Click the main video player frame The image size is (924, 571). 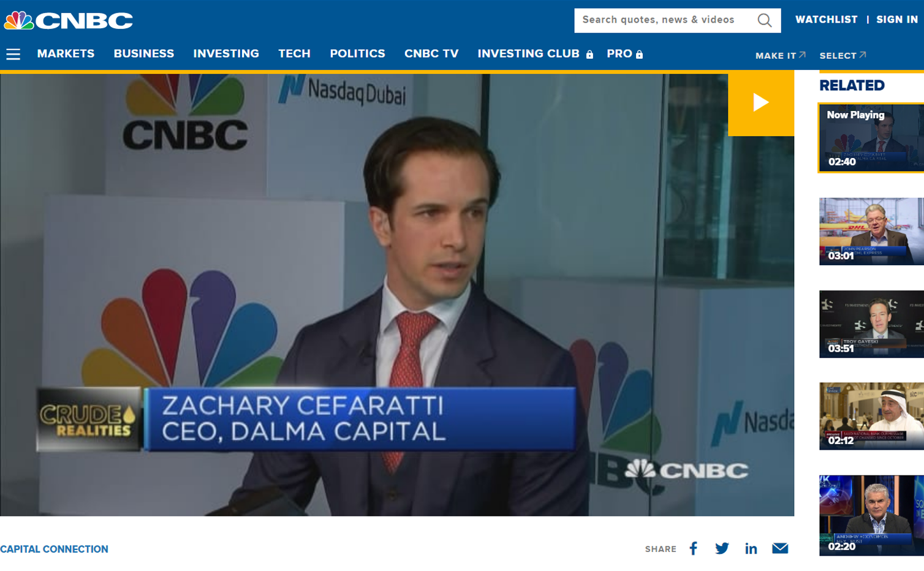(x=397, y=295)
